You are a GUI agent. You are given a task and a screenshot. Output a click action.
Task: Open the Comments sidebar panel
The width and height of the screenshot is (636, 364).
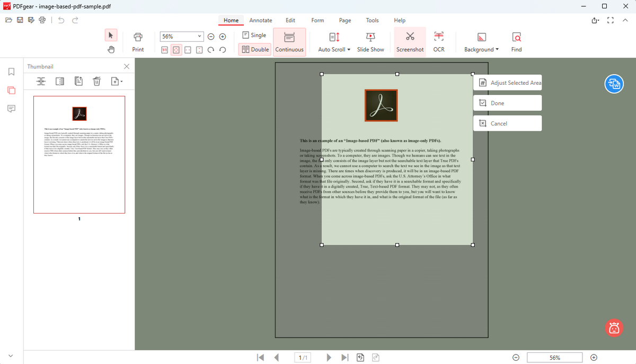pos(12,109)
